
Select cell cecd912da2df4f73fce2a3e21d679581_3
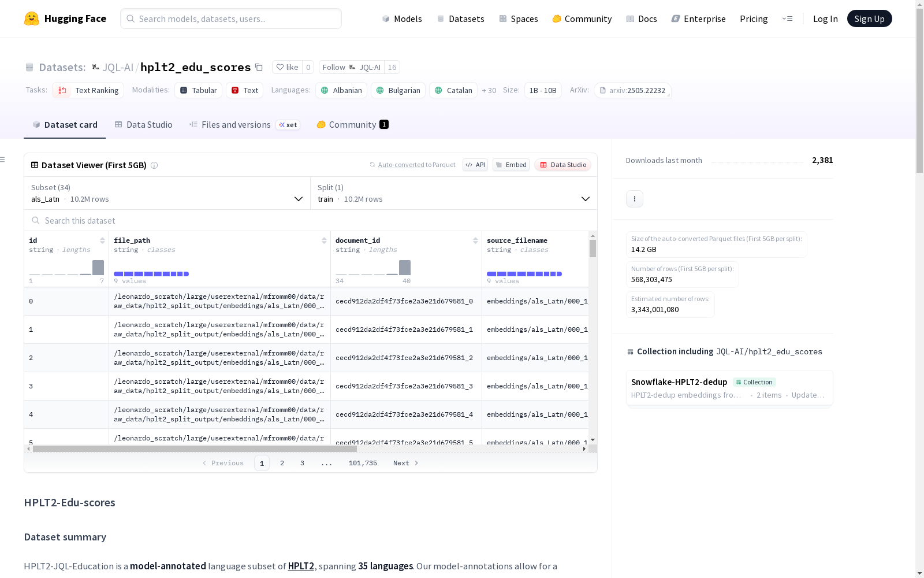click(404, 386)
